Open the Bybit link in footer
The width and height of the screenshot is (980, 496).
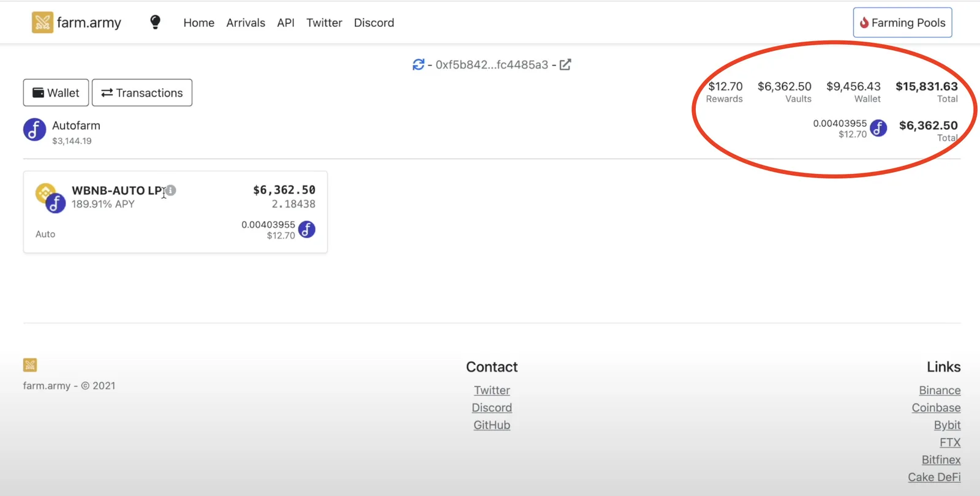click(947, 425)
